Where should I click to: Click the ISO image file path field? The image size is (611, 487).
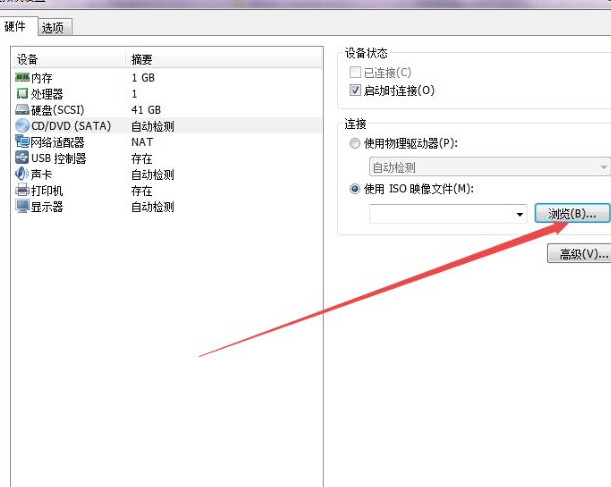click(x=440, y=214)
